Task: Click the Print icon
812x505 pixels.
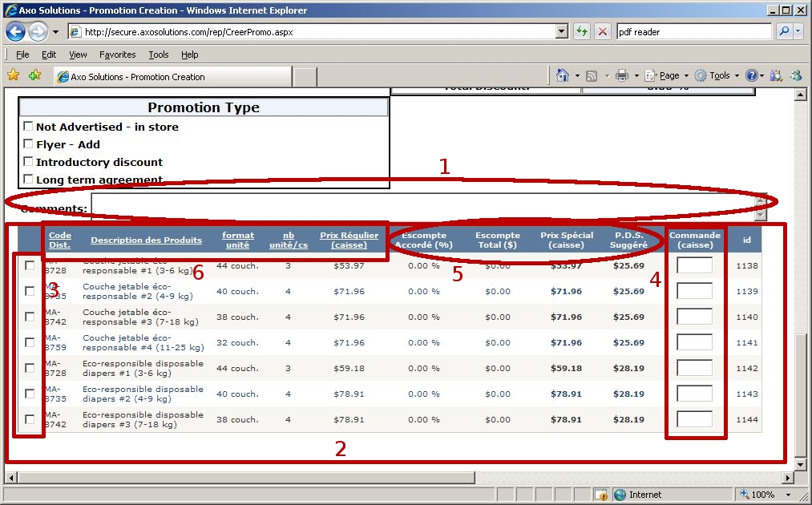Action: pos(621,75)
